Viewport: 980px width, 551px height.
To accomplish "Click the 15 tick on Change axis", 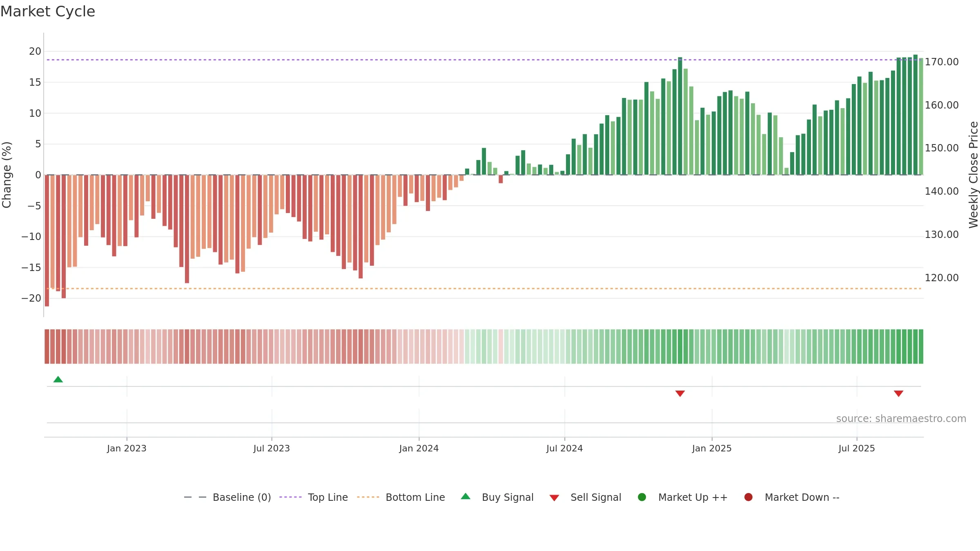I will pos(35,82).
